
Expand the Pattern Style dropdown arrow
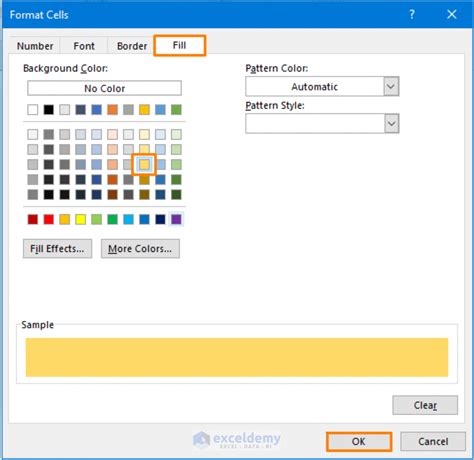(391, 124)
